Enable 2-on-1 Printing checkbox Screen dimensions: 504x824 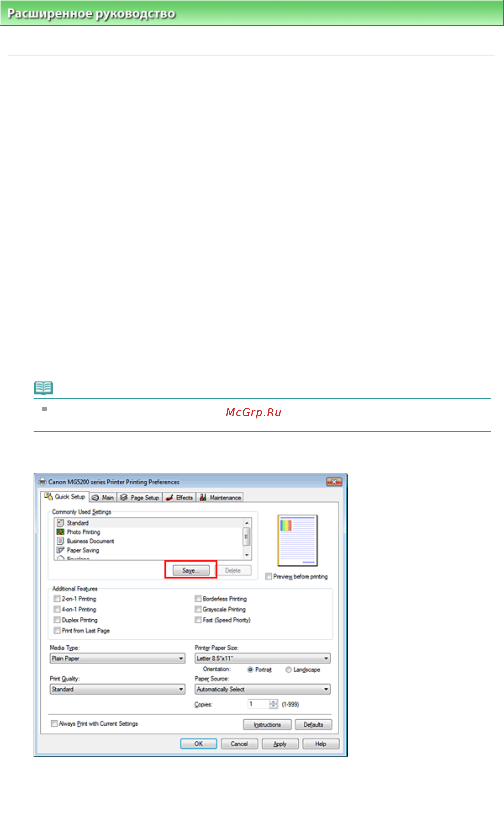(x=57, y=599)
